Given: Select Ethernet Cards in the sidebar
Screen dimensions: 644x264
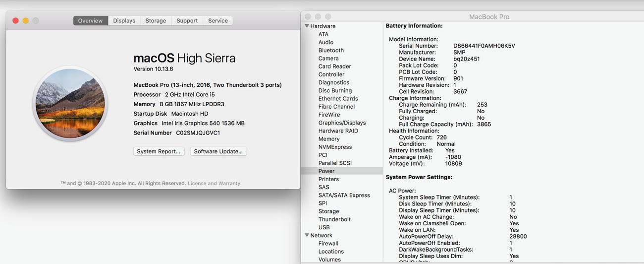Looking at the screenshot, I should pyautogui.click(x=338, y=98).
